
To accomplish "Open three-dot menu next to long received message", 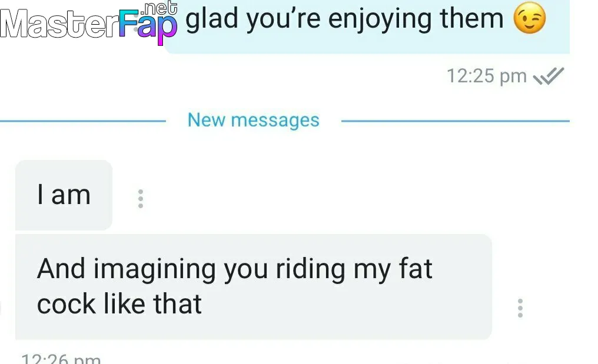I will 520,308.
